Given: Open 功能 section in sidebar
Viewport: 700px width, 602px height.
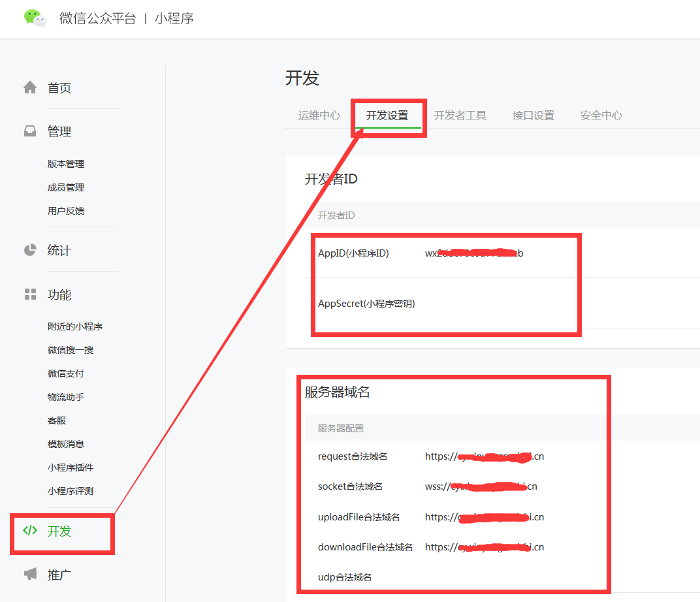Looking at the screenshot, I should click(59, 295).
